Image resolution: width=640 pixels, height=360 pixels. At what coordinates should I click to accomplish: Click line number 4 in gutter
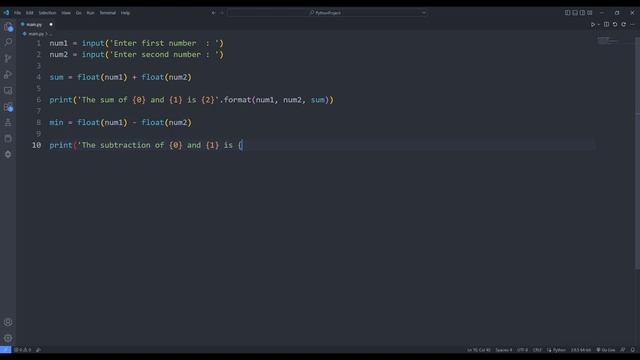click(x=38, y=77)
